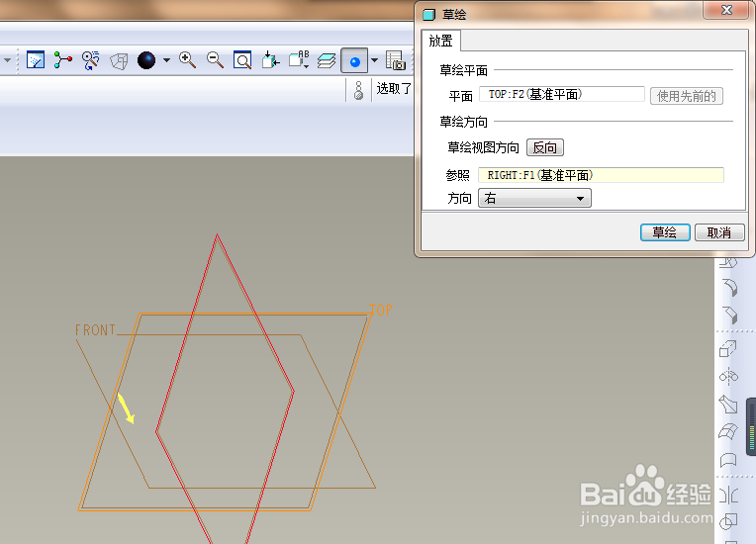The image size is (756, 544).
Task: Click the 草绘 confirm button
Action: click(x=665, y=232)
